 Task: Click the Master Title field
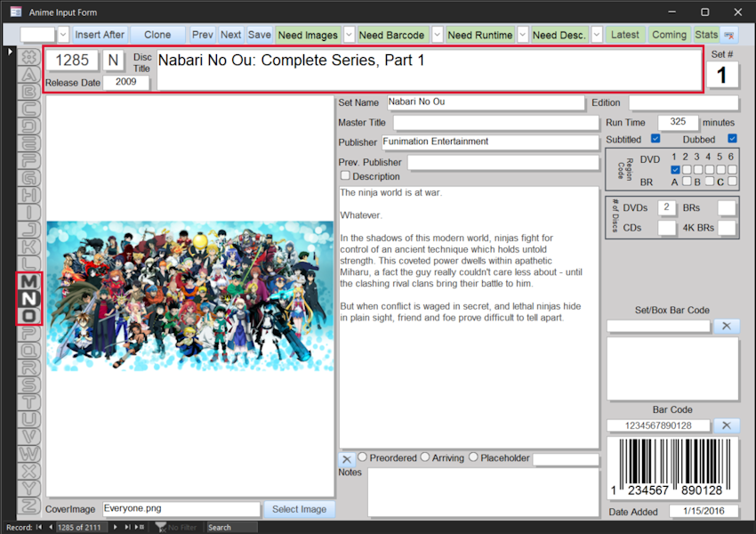click(496, 123)
